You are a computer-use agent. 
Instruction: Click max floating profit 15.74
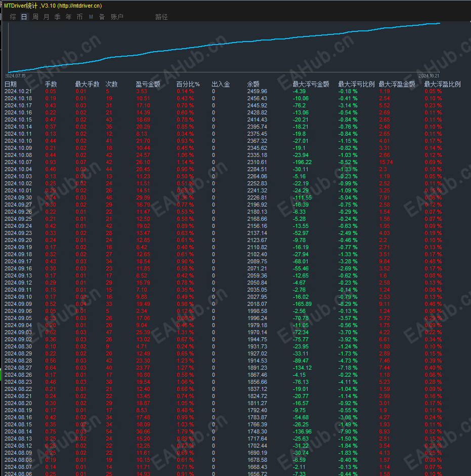pyautogui.click(x=386, y=162)
